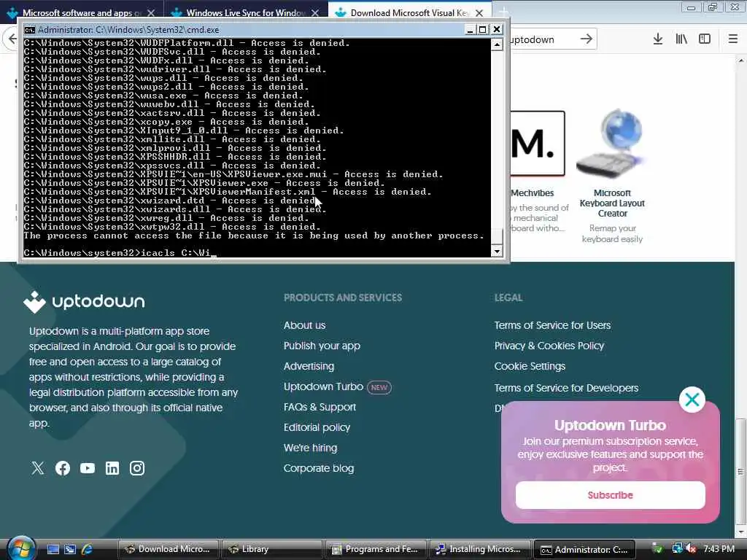Open new tab with plus button
This screenshot has width=747, height=560.
(503, 13)
